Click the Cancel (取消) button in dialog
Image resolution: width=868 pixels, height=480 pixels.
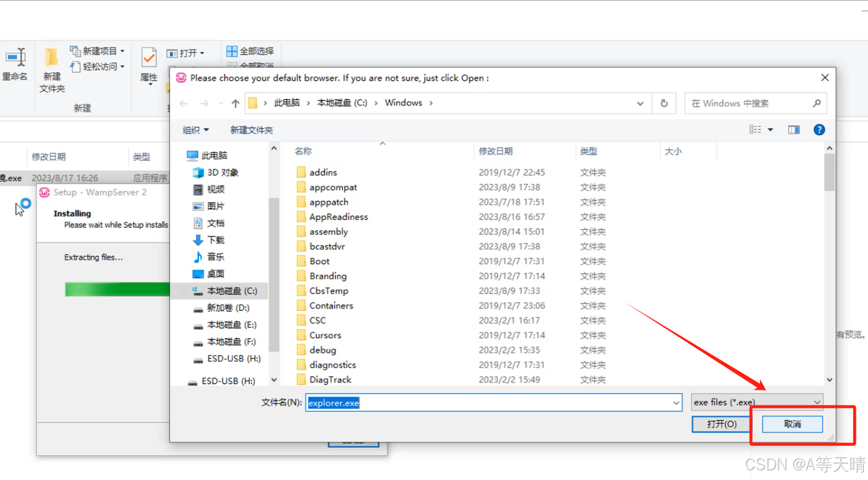coord(792,424)
